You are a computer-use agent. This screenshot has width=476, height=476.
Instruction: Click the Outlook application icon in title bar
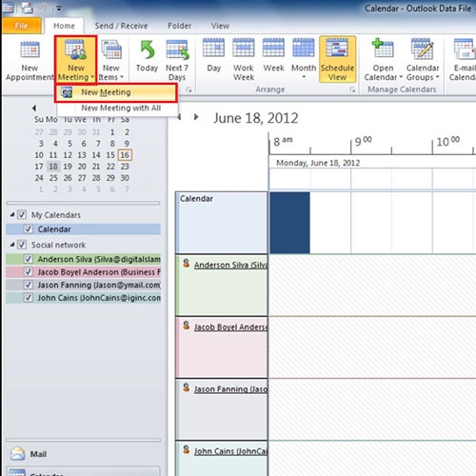(x=8, y=8)
